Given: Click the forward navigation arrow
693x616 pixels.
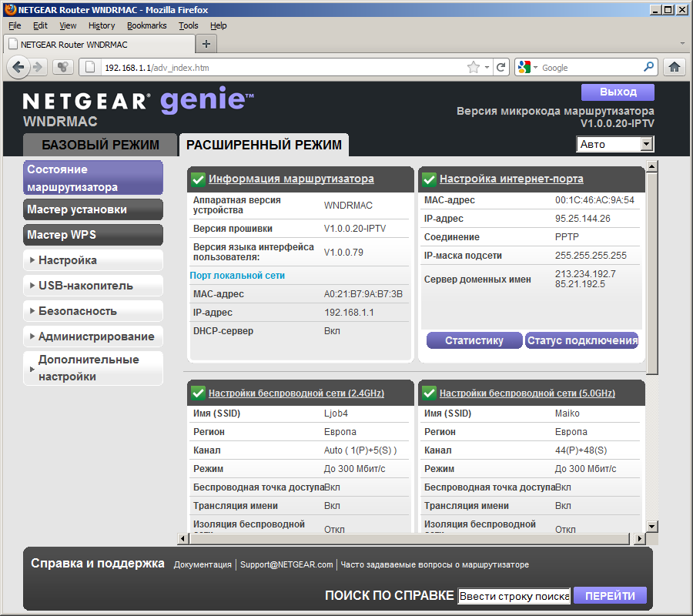Looking at the screenshot, I should [x=38, y=67].
